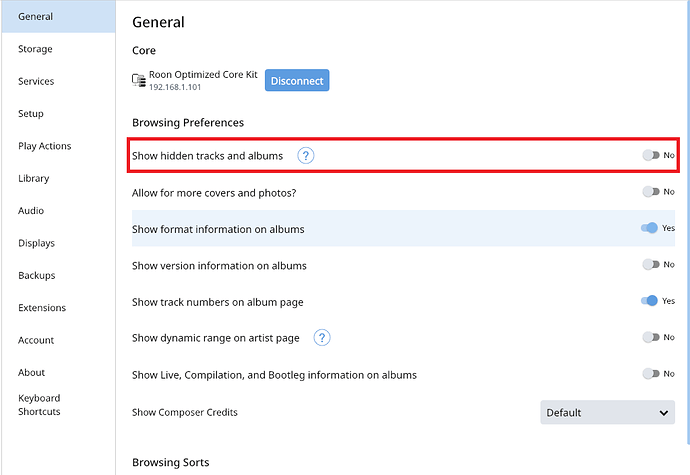
Task: Disable Show format information on albums
Action: (x=650, y=228)
